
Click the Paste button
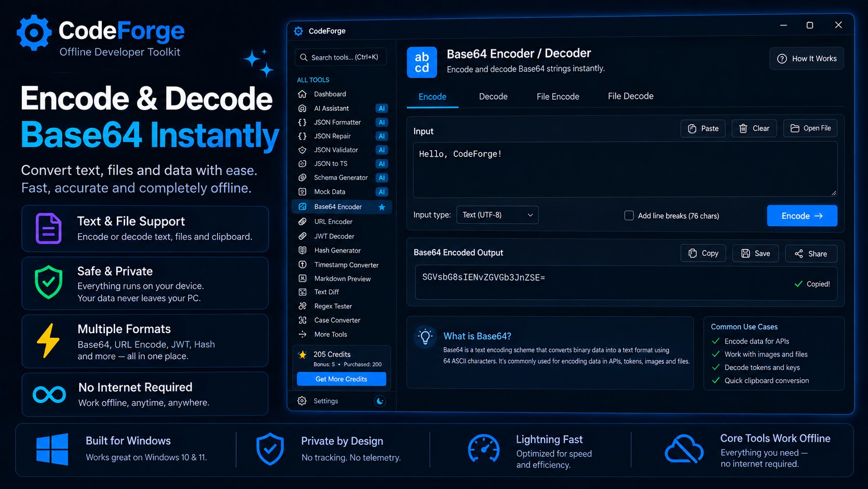pyautogui.click(x=703, y=128)
